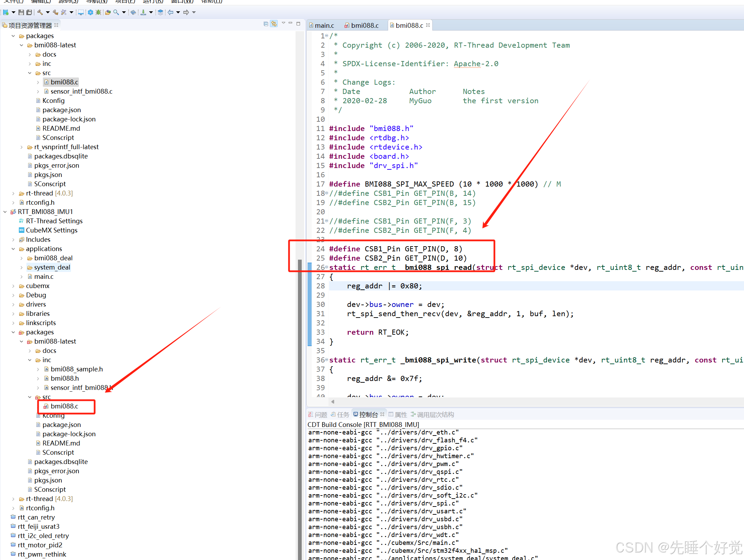This screenshot has height=560, width=744.
Task: Click the green bug Debug icon
Action: click(98, 12)
